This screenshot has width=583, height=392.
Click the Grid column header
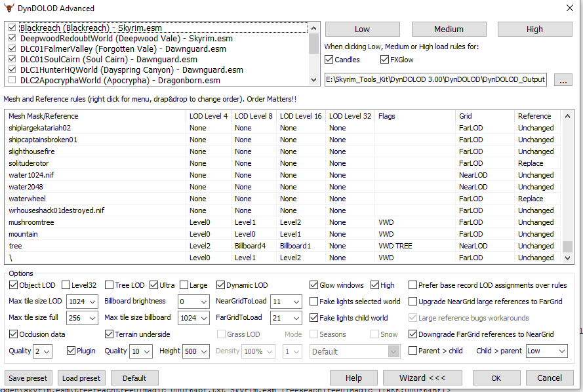coord(485,116)
